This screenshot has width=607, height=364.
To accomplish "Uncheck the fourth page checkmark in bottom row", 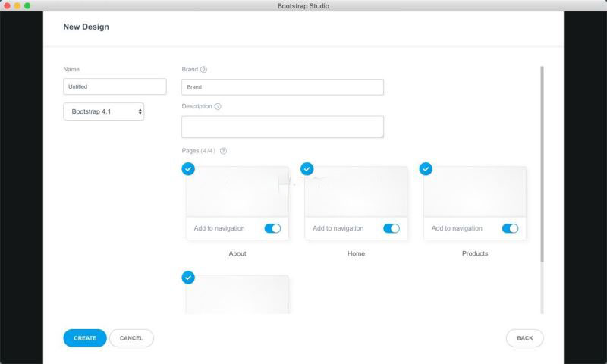I will [x=188, y=278].
